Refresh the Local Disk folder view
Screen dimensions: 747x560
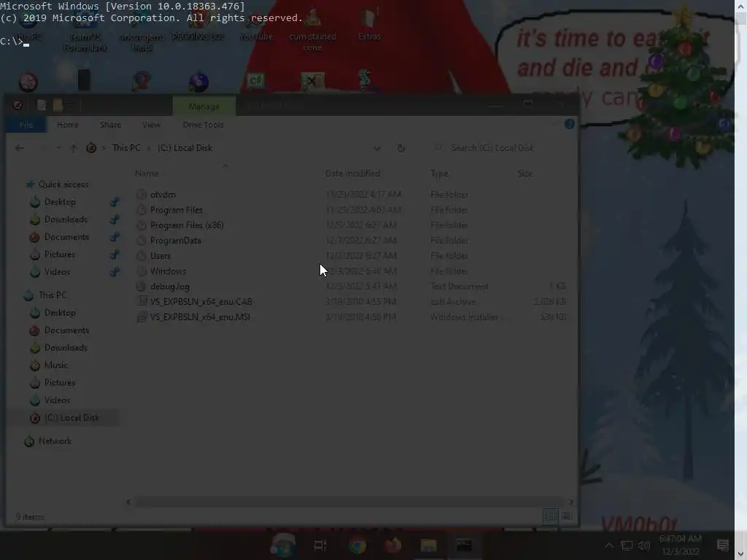click(401, 148)
